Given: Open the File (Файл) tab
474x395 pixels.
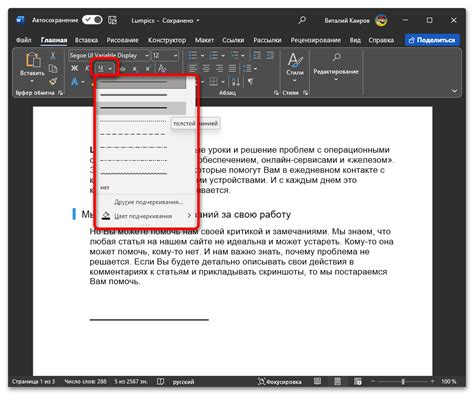Looking at the screenshot, I should [23, 40].
